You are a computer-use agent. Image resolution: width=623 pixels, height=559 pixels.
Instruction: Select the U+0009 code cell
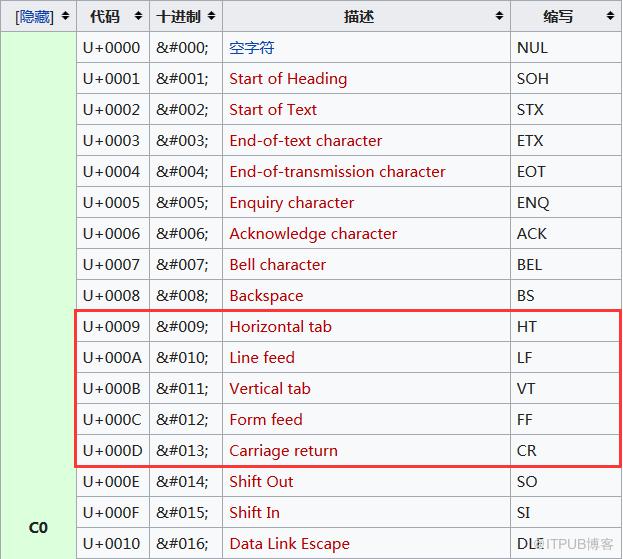(x=113, y=327)
